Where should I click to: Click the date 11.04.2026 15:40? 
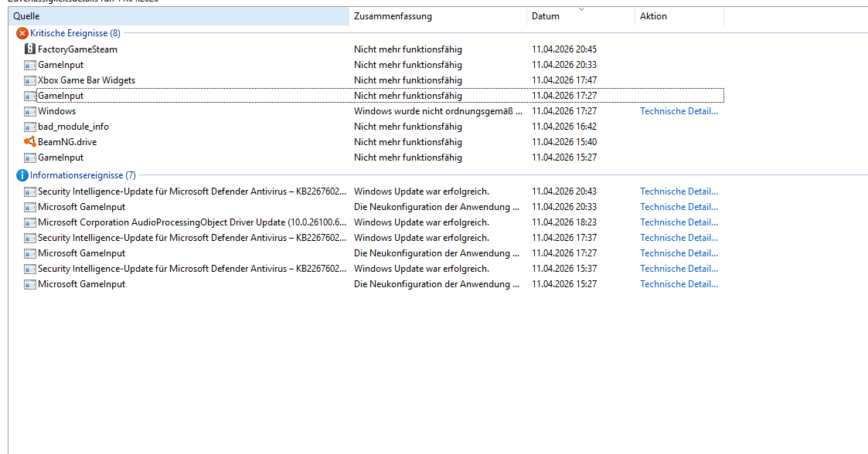click(564, 142)
